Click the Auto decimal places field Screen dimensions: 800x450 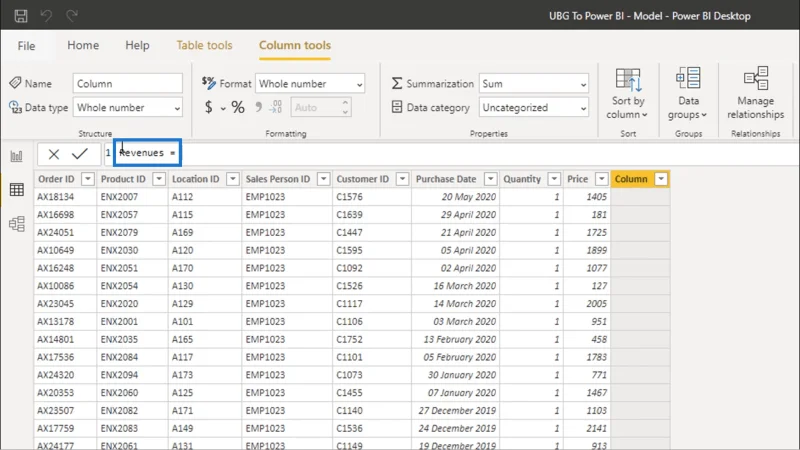coord(315,108)
